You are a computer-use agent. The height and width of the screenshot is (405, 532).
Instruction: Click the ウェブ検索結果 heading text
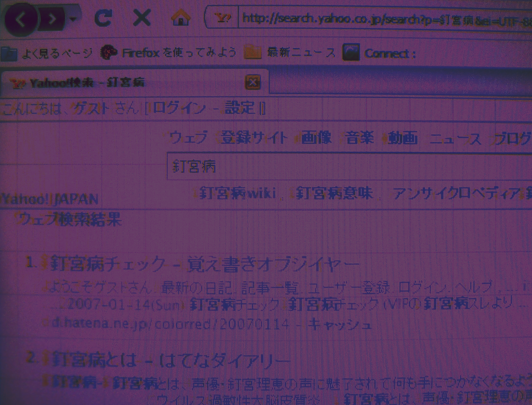[x=70, y=219]
